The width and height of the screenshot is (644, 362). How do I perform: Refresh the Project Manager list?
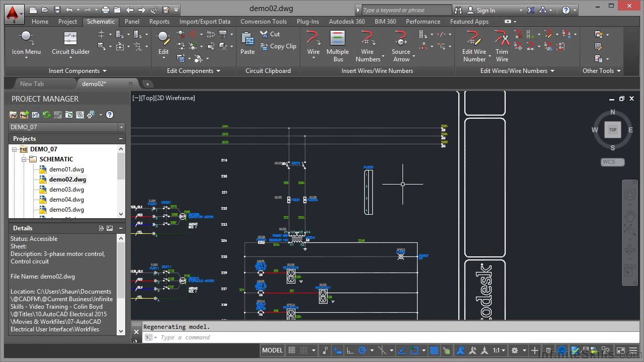point(46,115)
